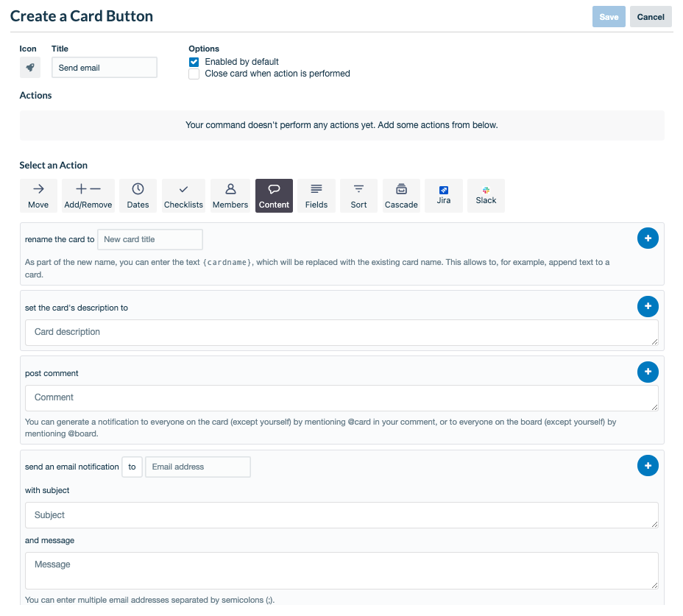Viewport: 683px width, 616px height.
Task: Click the Actions section heading
Action: (x=36, y=96)
